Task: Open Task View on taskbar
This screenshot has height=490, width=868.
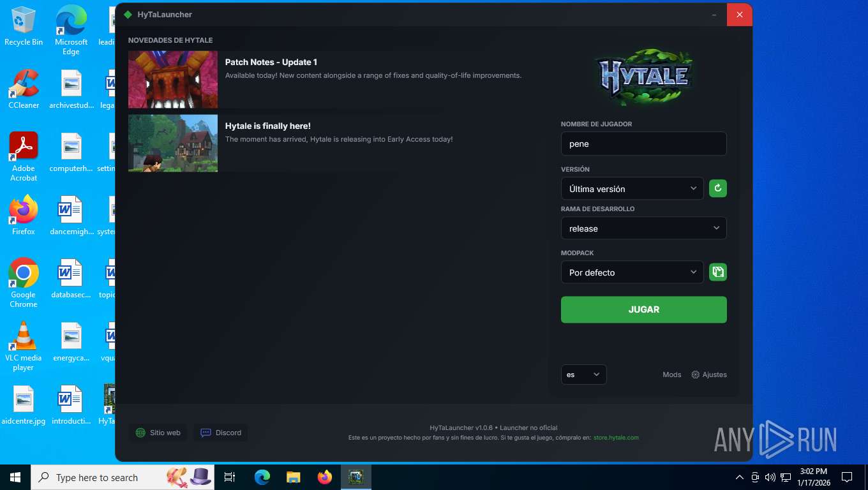Action: [x=230, y=477]
